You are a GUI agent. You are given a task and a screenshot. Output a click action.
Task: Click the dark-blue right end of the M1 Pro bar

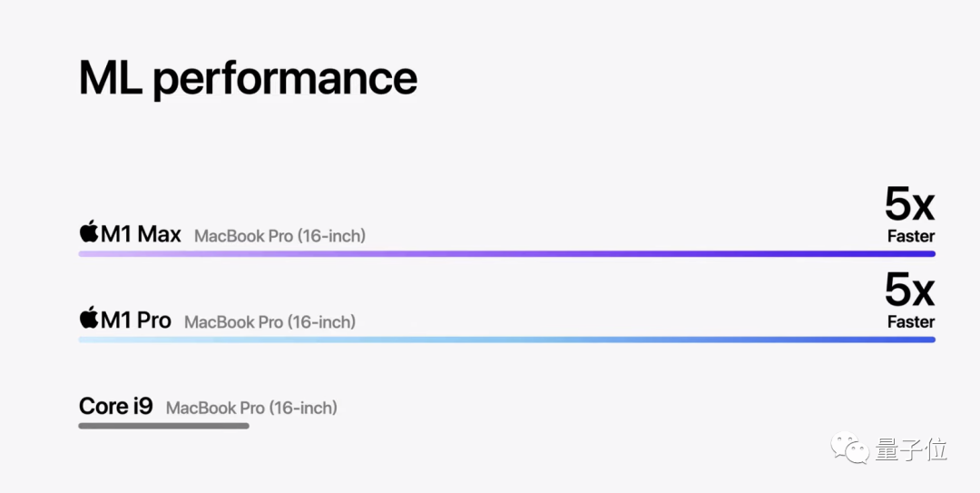click(x=916, y=340)
